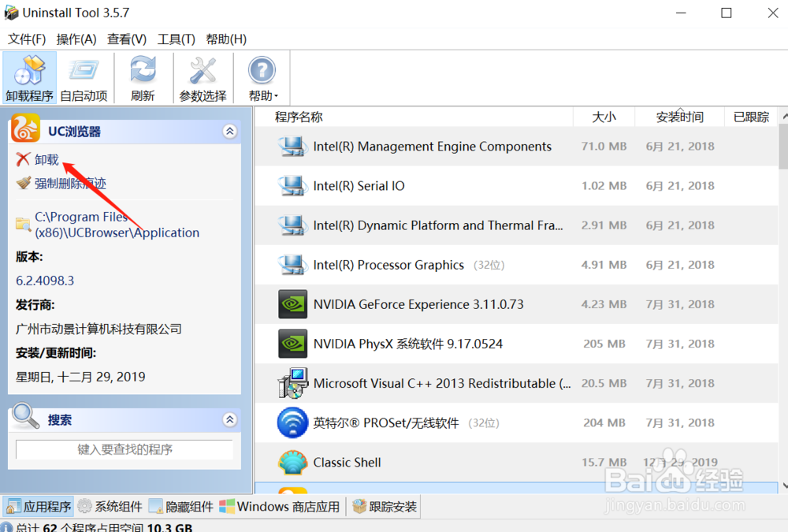Open the 帮助 help dropdown in toolbar
The width and height of the screenshot is (788, 532).
(x=262, y=77)
